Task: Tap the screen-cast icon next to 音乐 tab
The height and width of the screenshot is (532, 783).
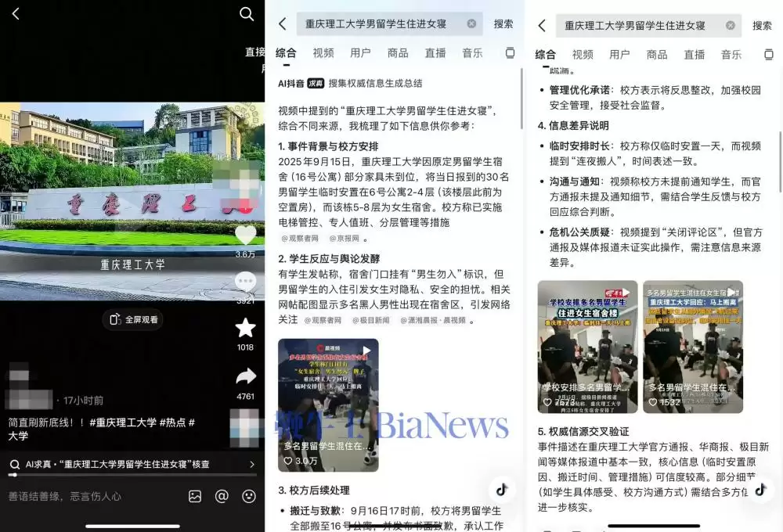Action: coord(510,52)
